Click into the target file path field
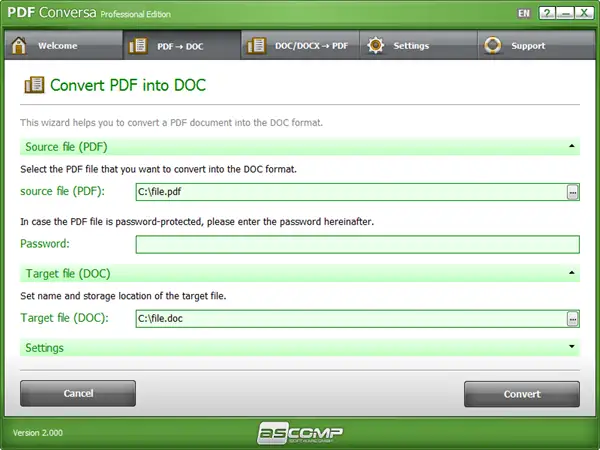Screen dimensions: 600x450 coord(351,318)
